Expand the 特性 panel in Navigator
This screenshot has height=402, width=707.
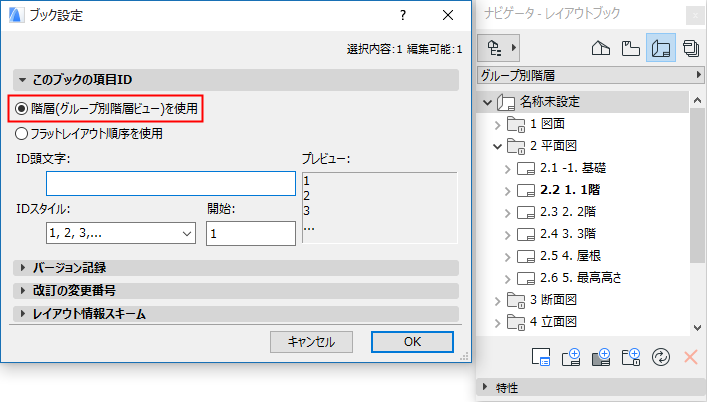click(x=485, y=387)
